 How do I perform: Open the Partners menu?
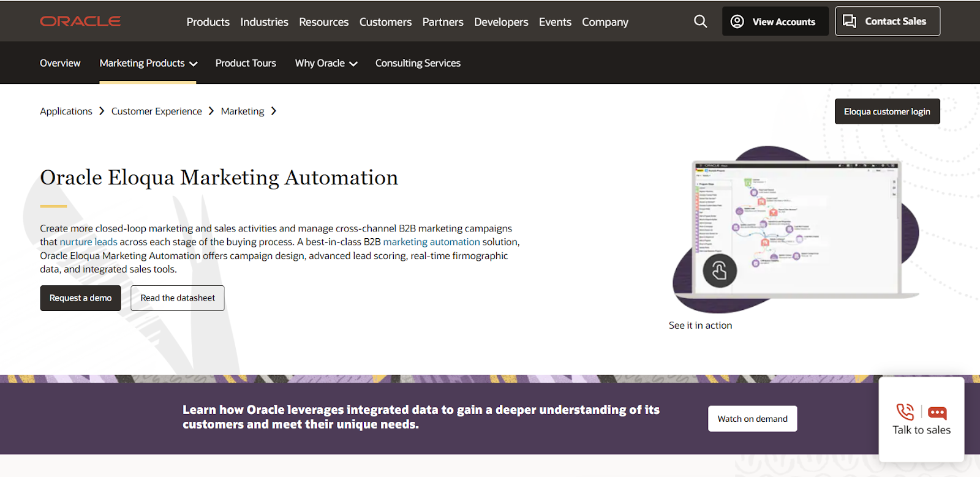(443, 22)
